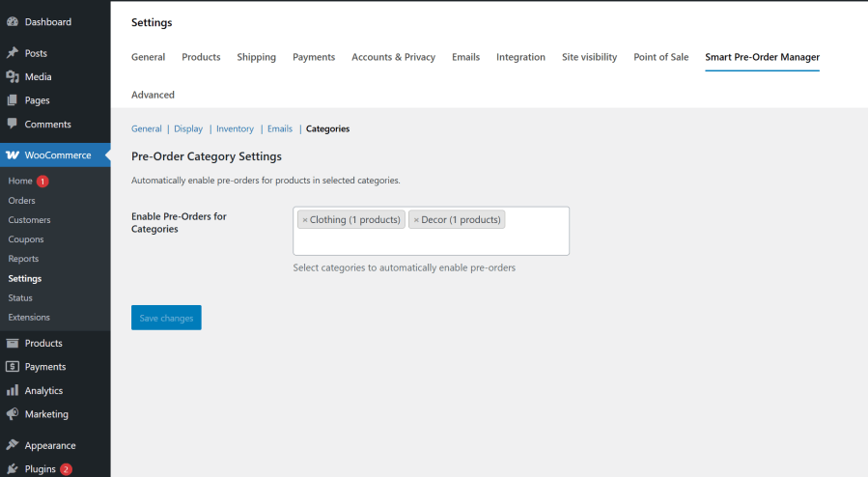Select the Smart Pre-Order Manager tab
Image resolution: width=868 pixels, height=477 pixels.
click(762, 57)
